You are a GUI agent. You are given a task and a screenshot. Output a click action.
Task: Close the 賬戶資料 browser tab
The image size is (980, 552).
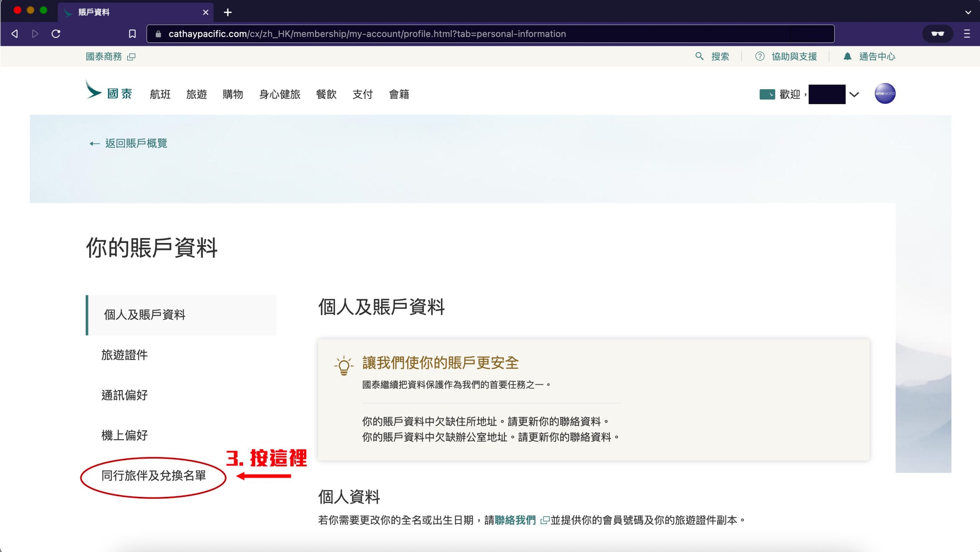[206, 12]
